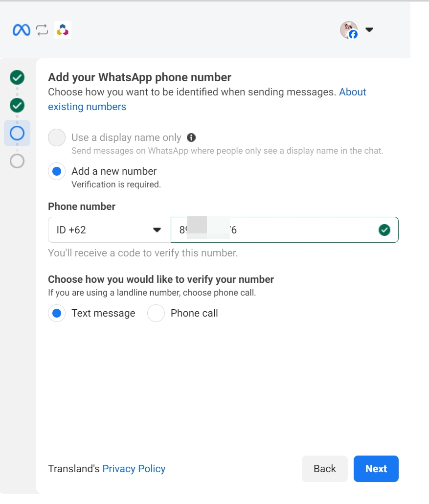Image resolution: width=429 pixels, height=504 pixels.
Task: Click the Meta logo icon
Action: click(x=22, y=30)
